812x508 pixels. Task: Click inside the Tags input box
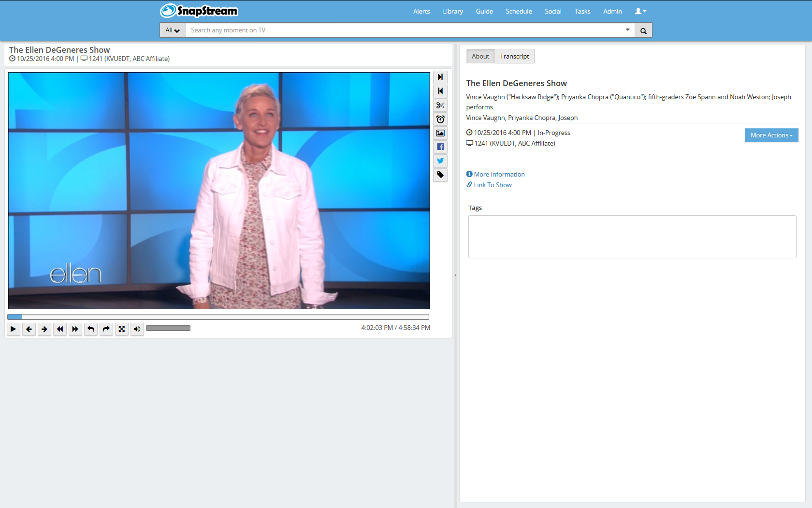point(632,237)
